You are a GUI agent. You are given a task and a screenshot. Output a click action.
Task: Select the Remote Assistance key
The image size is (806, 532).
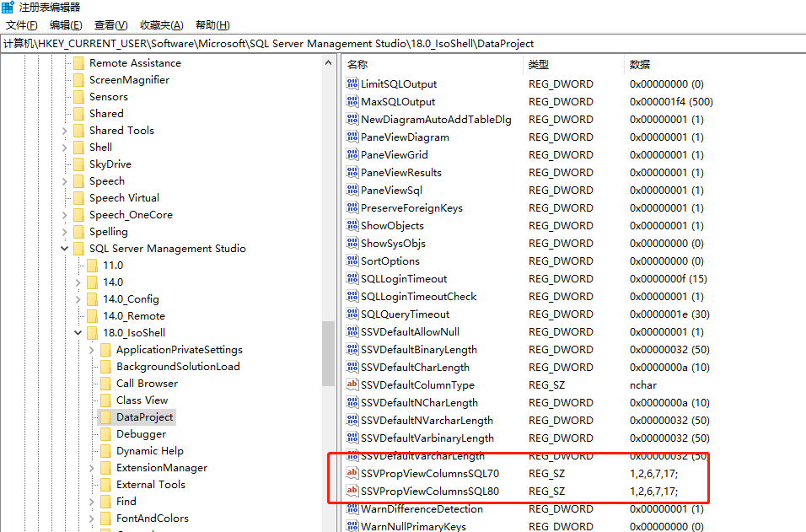coord(135,62)
